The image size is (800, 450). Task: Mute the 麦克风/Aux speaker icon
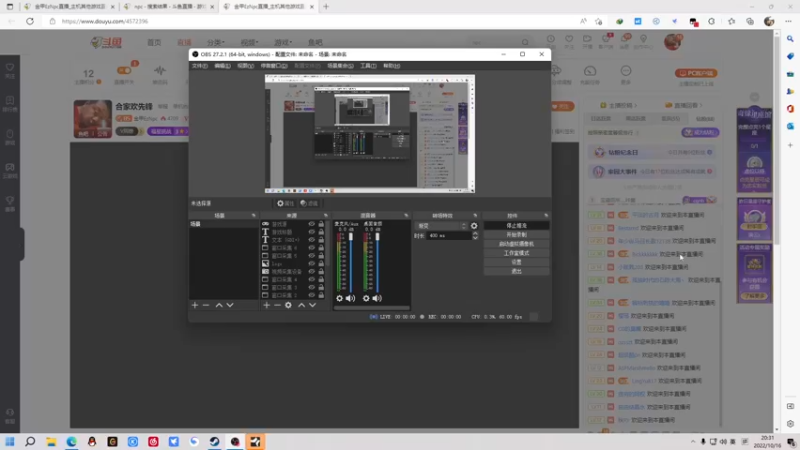pos(351,298)
